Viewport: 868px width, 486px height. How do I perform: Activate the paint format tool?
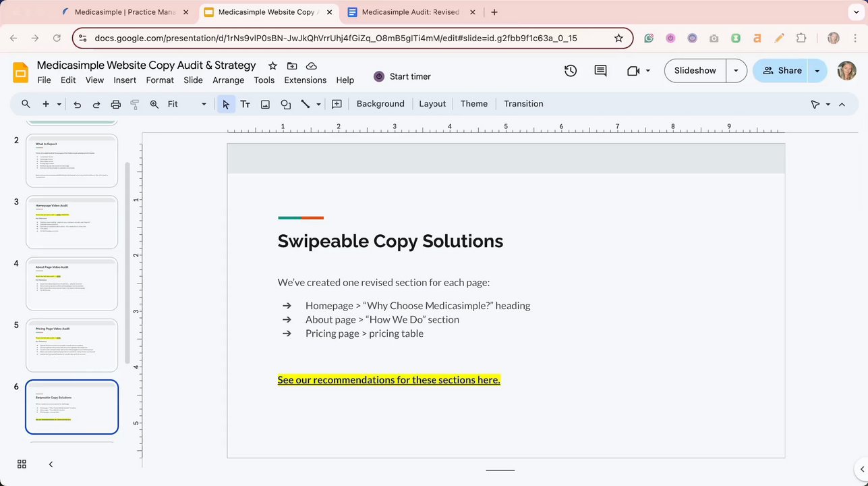[x=135, y=104]
